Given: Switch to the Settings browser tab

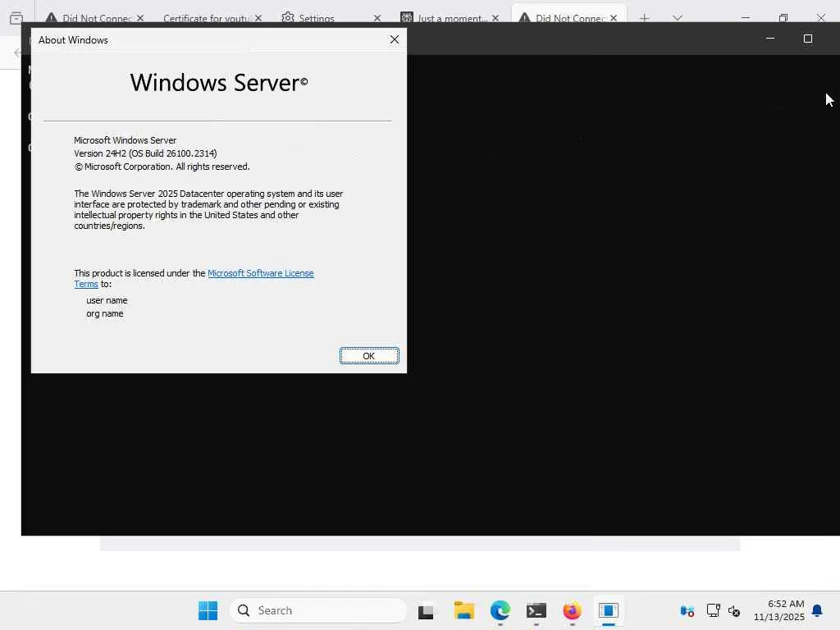Looking at the screenshot, I should point(316,18).
